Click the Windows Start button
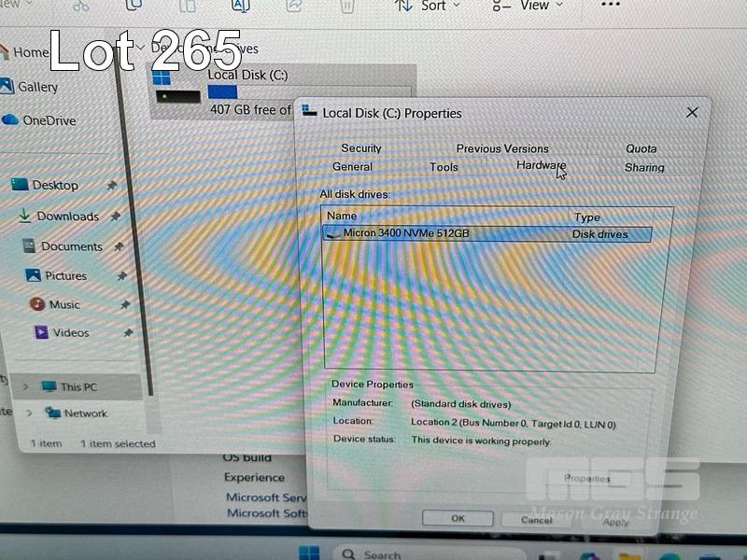747x560 pixels. (x=309, y=553)
